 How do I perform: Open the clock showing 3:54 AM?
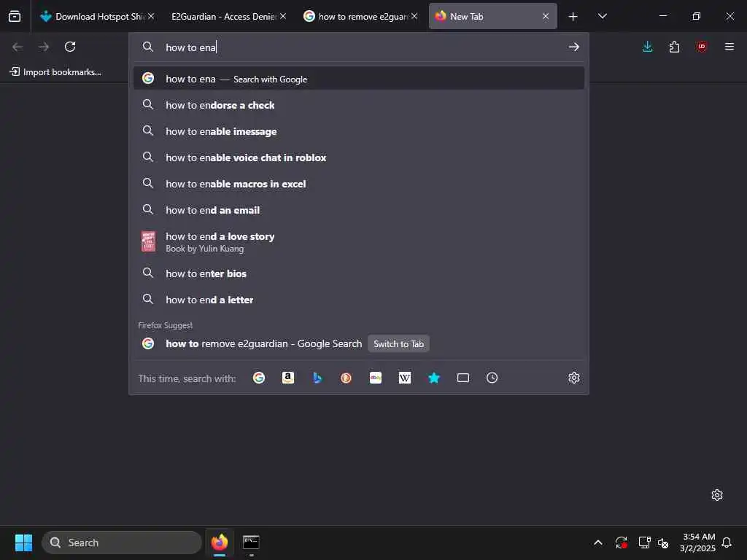[x=698, y=542]
